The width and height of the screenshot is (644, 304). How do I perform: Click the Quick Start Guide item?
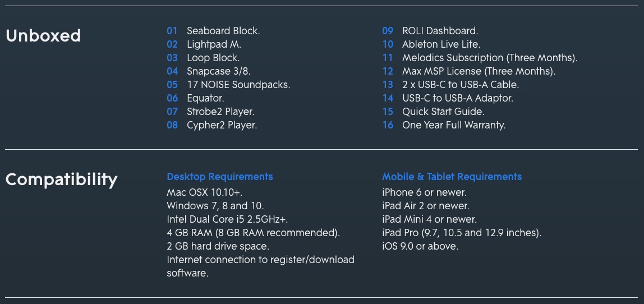coord(443,112)
